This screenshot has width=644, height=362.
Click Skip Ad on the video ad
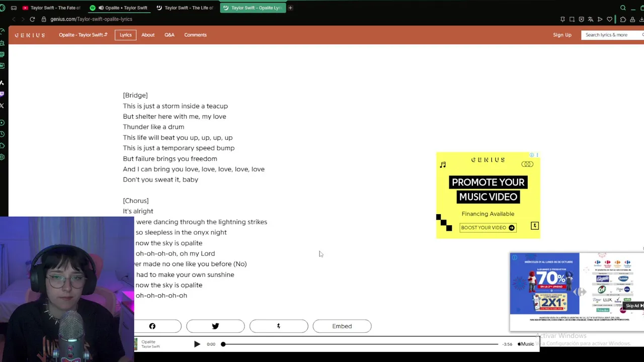click(x=634, y=306)
